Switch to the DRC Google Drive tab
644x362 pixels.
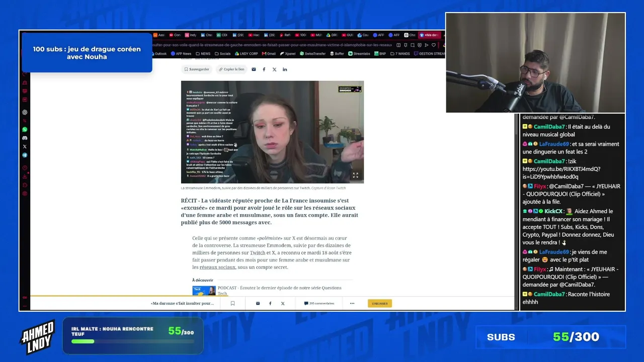coord(332,35)
